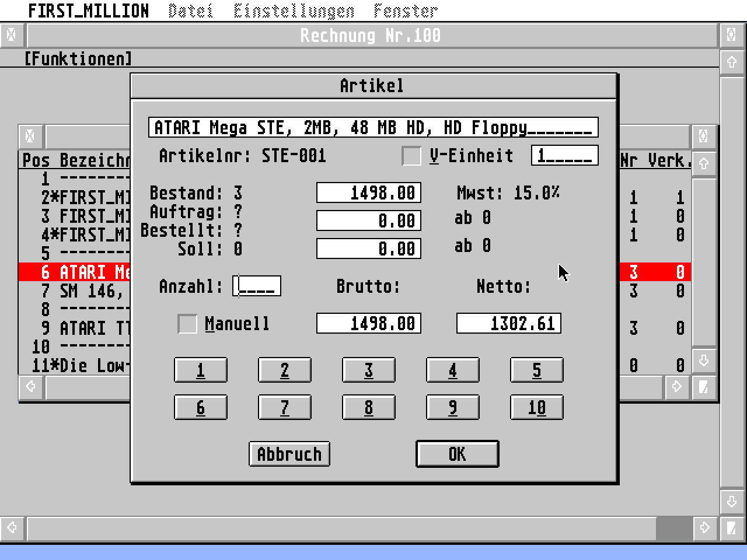
Task: Click the down scroll arrow on the article list window
Action: (704, 361)
